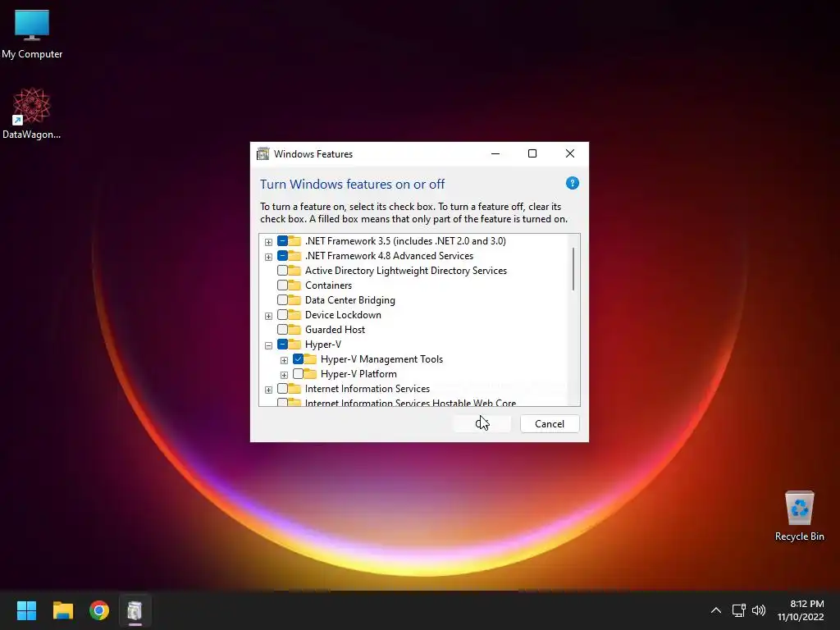Expand .NET Framework 4.8 Advanced Services node

pyautogui.click(x=268, y=257)
